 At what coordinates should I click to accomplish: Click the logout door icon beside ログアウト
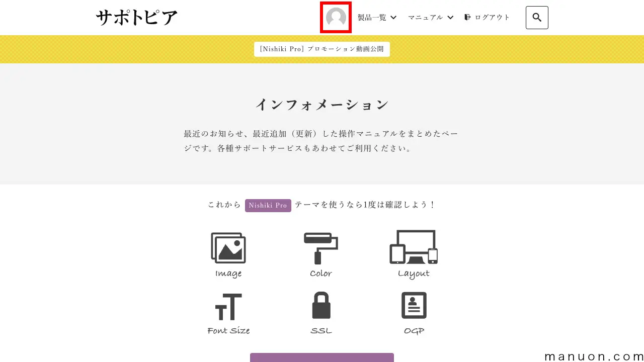pyautogui.click(x=468, y=17)
